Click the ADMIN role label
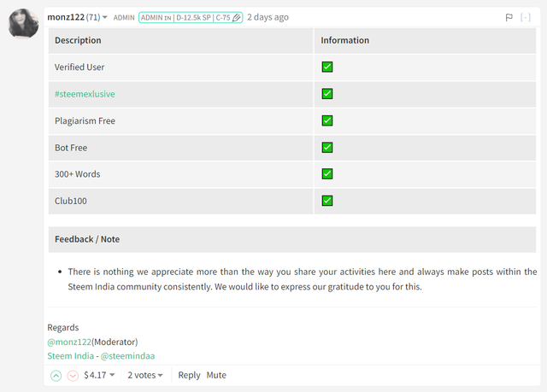This screenshot has height=392, width=547. pos(124,17)
